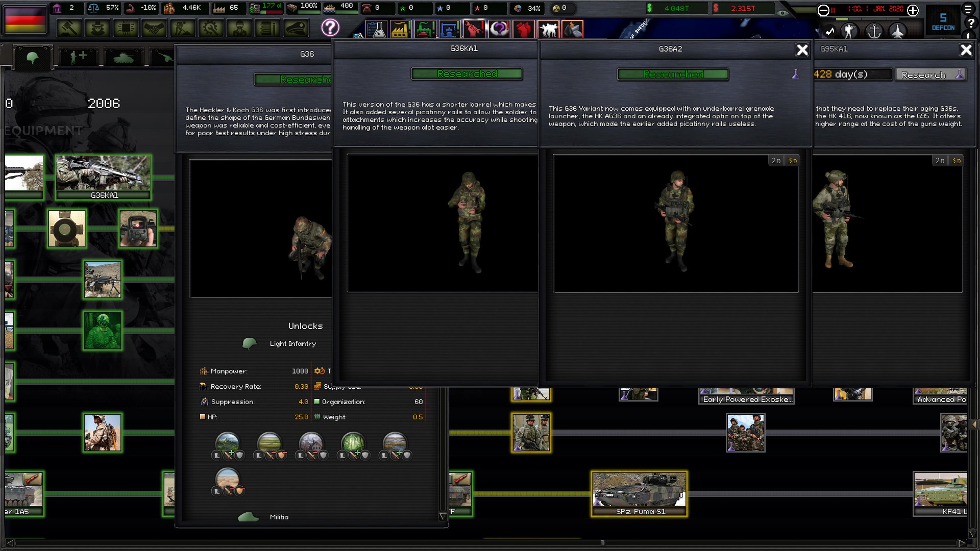
Task: Open the infantry helmet technology tab
Action: (x=33, y=57)
